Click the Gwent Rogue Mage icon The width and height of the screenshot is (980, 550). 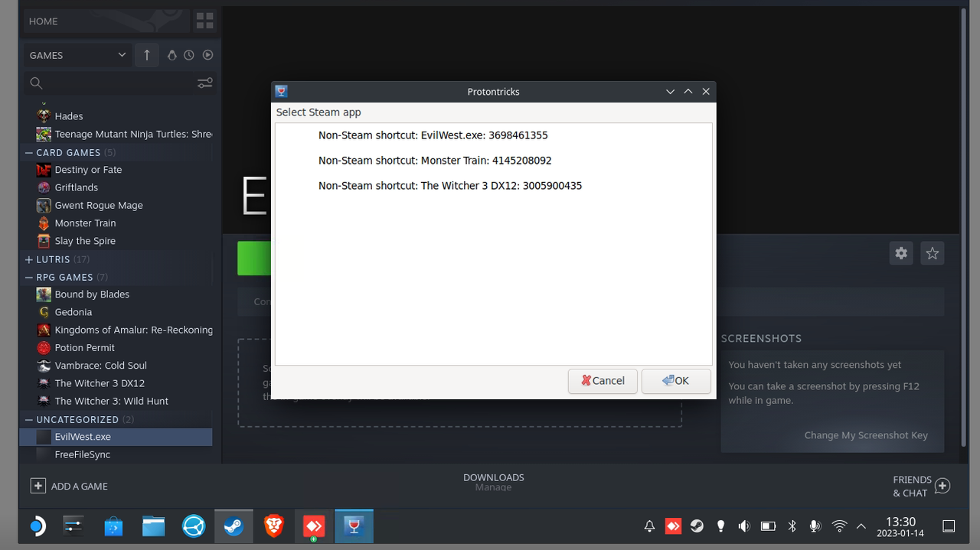(x=44, y=205)
